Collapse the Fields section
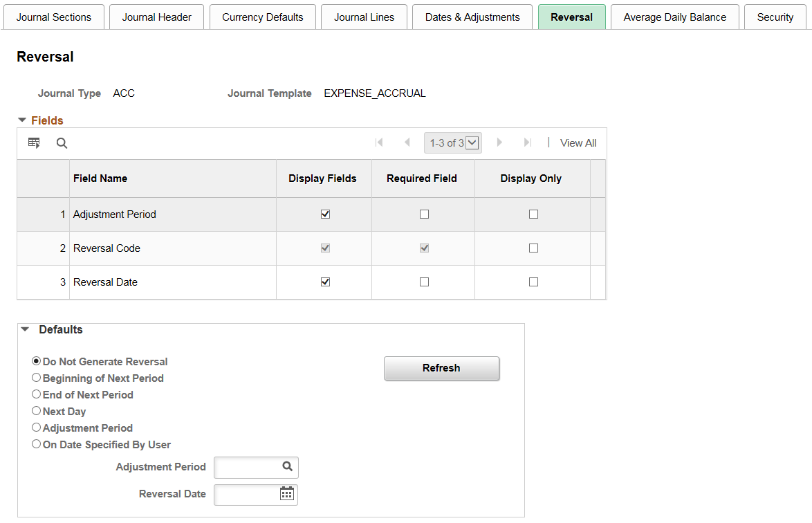 pos(22,120)
